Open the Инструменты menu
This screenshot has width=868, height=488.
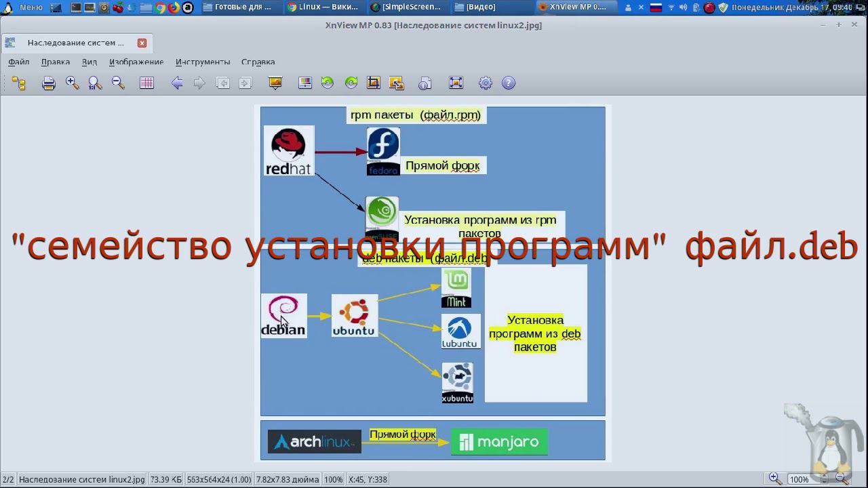[x=203, y=62]
